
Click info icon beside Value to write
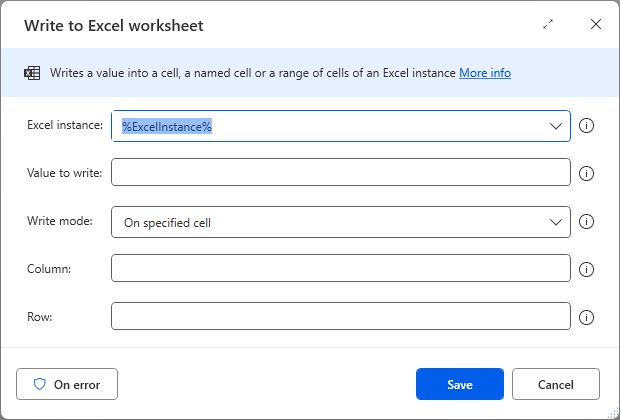click(x=586, y=173)
